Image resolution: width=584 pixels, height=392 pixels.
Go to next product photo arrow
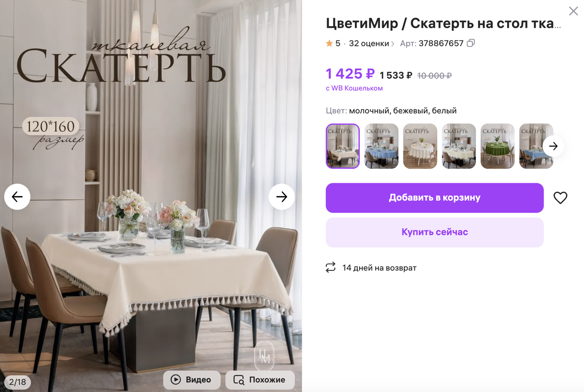[282, 196]
